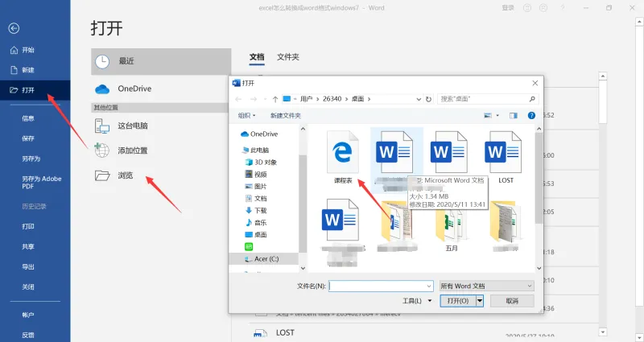Toggle the preview pane icon
Image resolution: width=644 pixels, height=342 pixels.
tap(514, 116)
